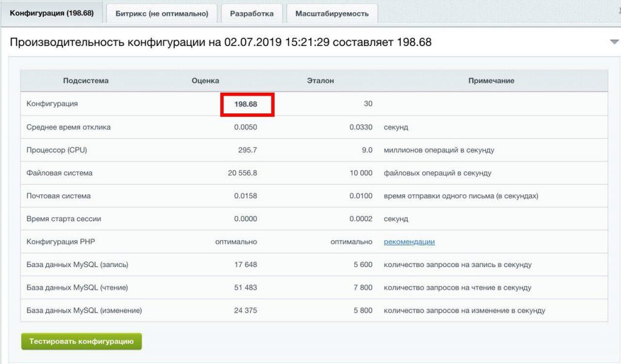Click the highlighted 198.68 score value
This screenshot has width=621, height=364.
coord(247,104)
